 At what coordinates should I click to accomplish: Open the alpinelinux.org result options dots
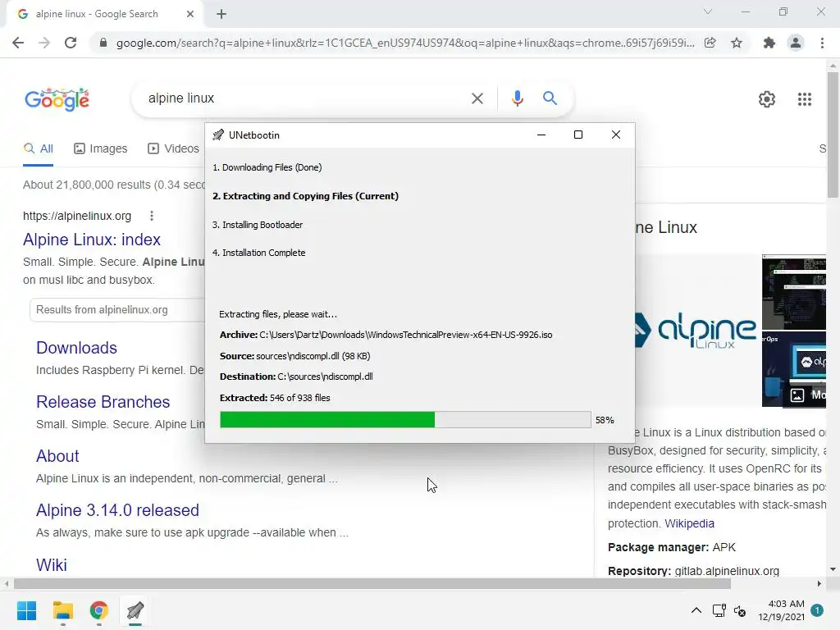click(x=152, y=216)
